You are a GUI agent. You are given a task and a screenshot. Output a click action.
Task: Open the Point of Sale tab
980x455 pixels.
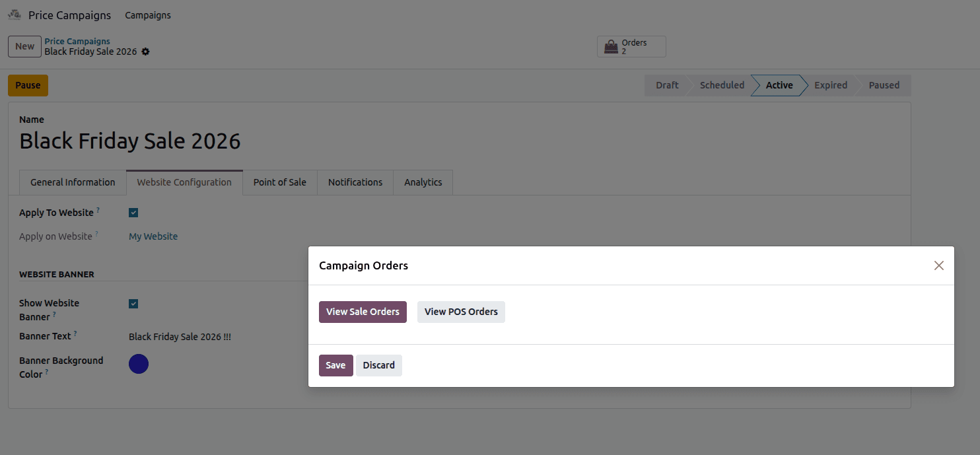pyautogui.click(x=279, y=182)
